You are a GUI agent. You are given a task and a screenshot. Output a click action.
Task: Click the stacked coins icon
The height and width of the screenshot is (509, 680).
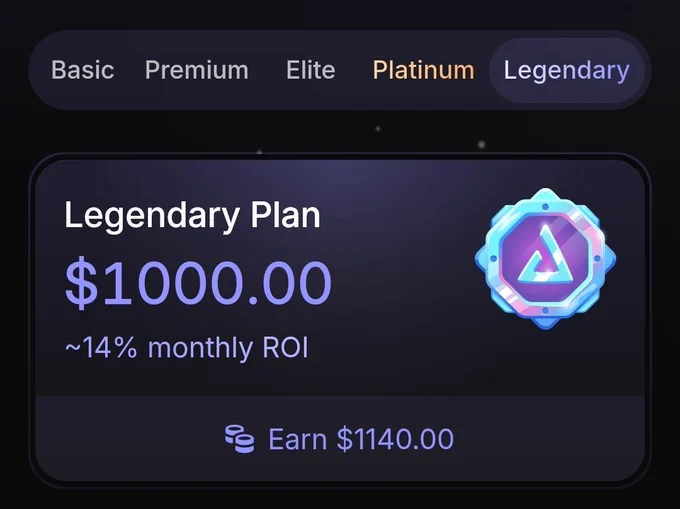pos(239,439)
